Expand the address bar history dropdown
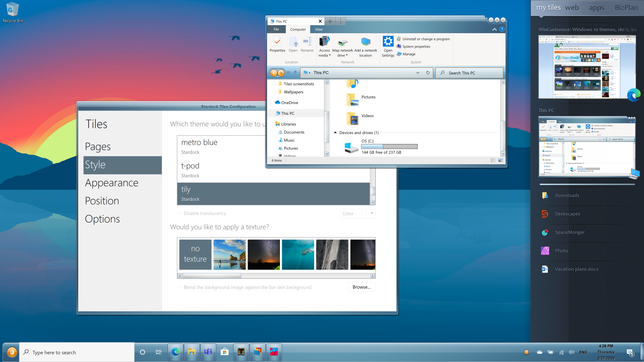Screen dimensions: 644x362 point(418,73)
